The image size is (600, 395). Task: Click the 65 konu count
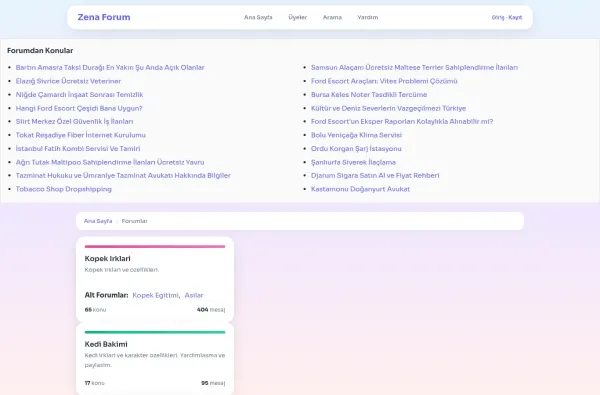[95, 310]
